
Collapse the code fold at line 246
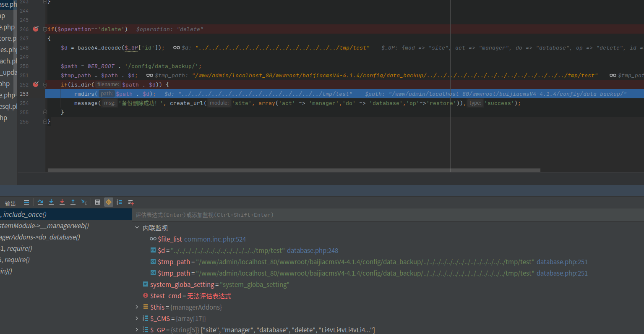[x=45, y=29]
